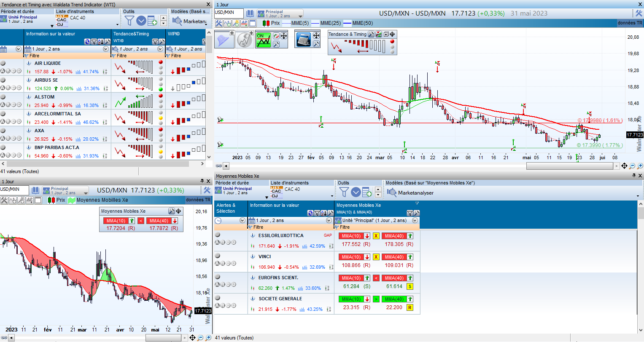Toggle Moyennes Mobilles Xe legend in bottom-left chart
644x342 pixels.
(x=98, y=200)
